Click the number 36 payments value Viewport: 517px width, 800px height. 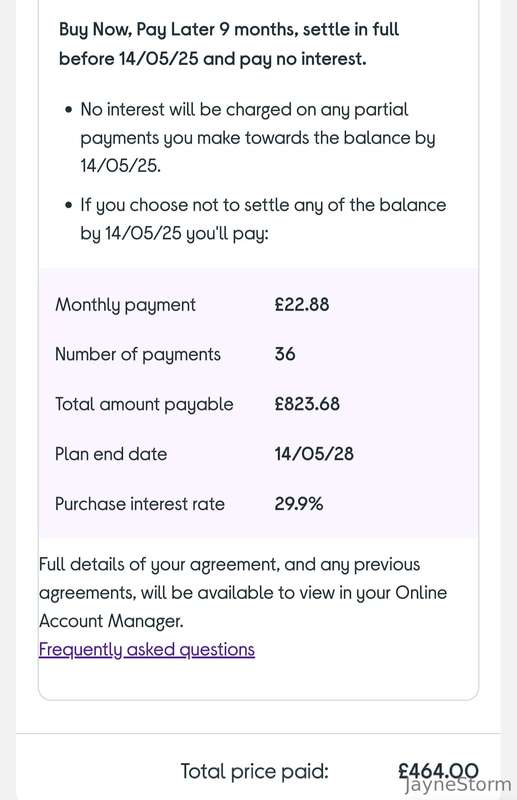285,354
